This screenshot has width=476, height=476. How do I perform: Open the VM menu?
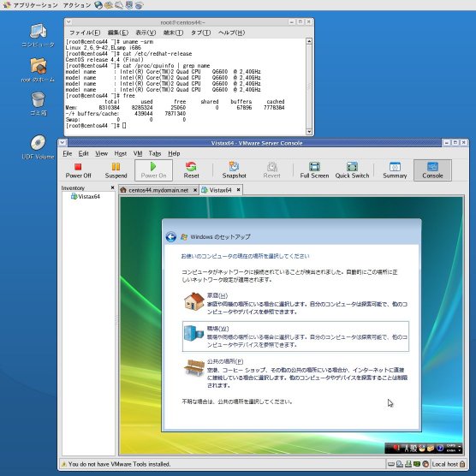pos(138,153)
